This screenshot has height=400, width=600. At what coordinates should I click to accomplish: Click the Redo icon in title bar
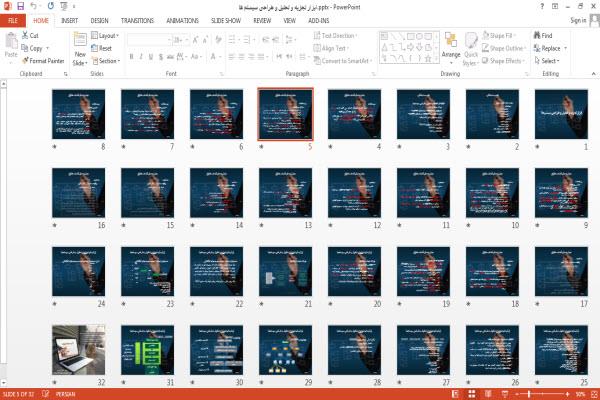click(51, 6)
